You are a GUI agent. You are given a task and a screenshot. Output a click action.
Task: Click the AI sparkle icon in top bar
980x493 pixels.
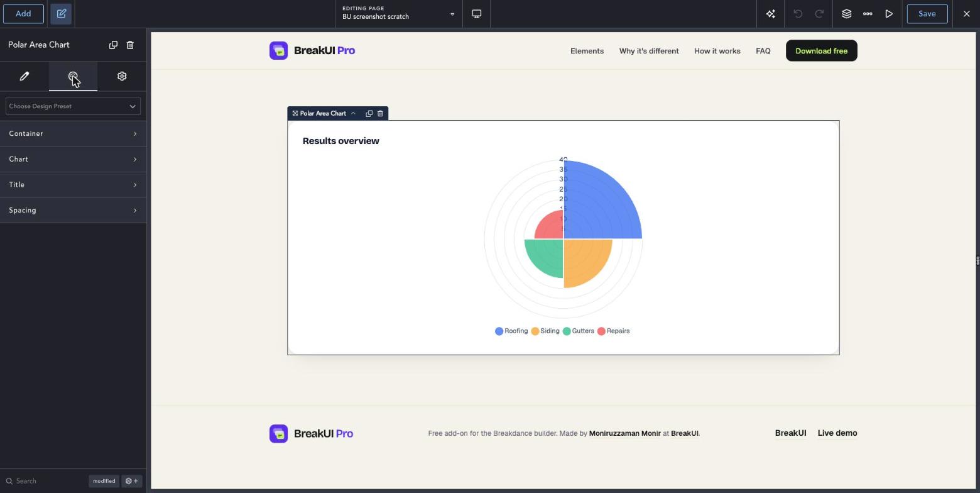[x=771, y=14]
